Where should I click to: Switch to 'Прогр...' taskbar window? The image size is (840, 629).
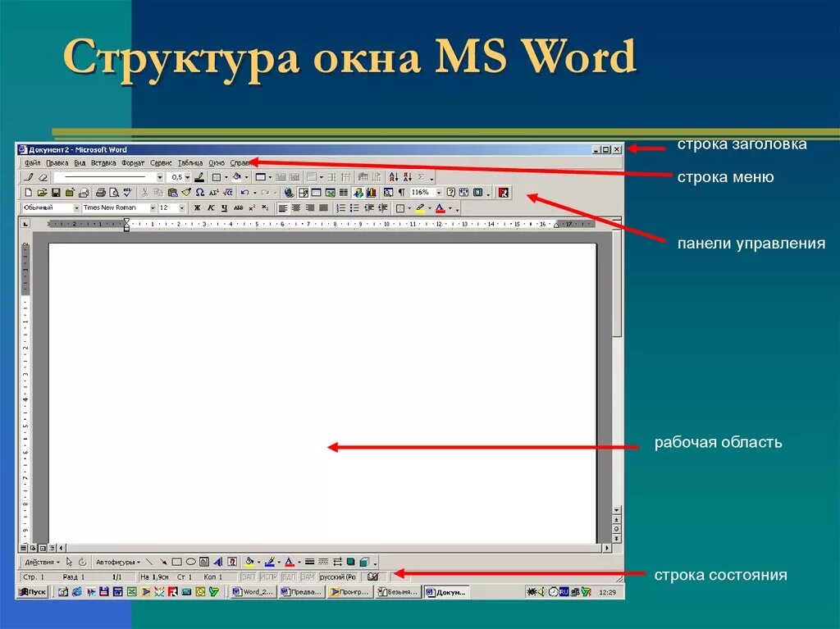(349, 592)
